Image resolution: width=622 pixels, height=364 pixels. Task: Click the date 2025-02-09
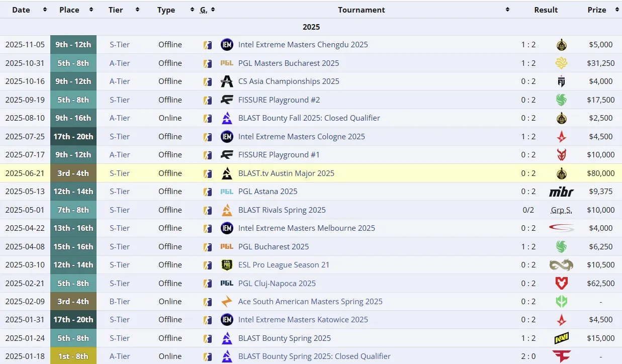pos(25,302)
